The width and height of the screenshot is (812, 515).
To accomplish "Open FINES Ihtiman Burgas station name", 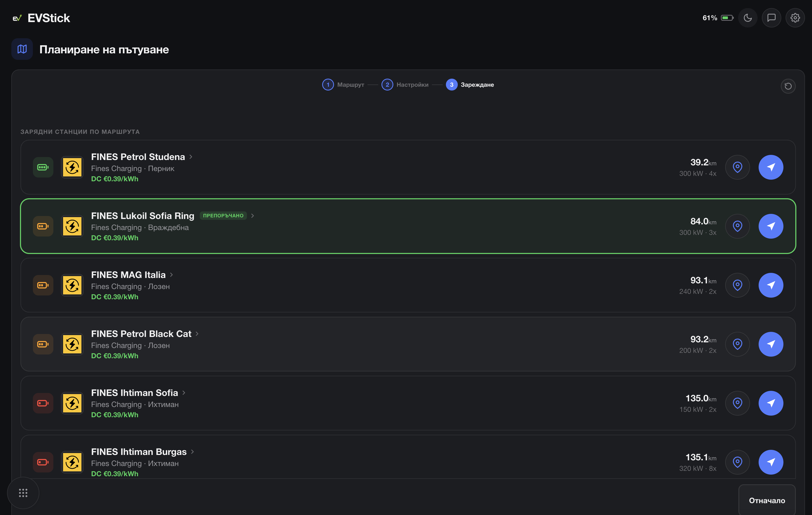I will tap(139, 452).
